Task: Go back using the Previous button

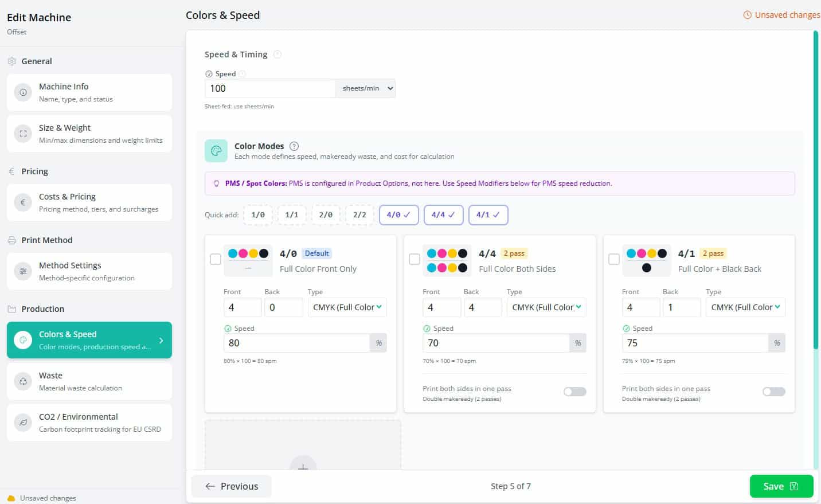Action: click(231, 486)
